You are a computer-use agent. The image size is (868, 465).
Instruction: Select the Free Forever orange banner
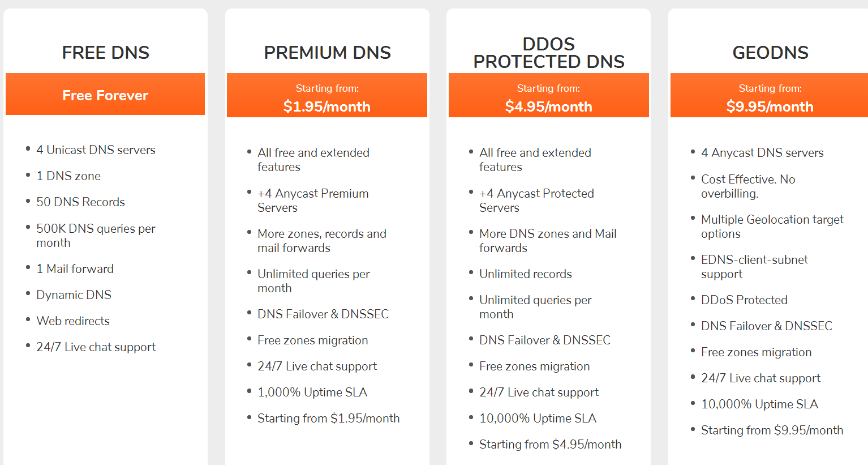(x=105, y=94)
